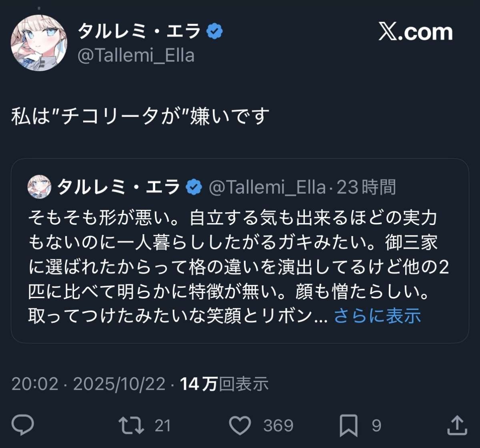
Task: Click the 23時間 timestamp on the quoted post
Action: 366,187
